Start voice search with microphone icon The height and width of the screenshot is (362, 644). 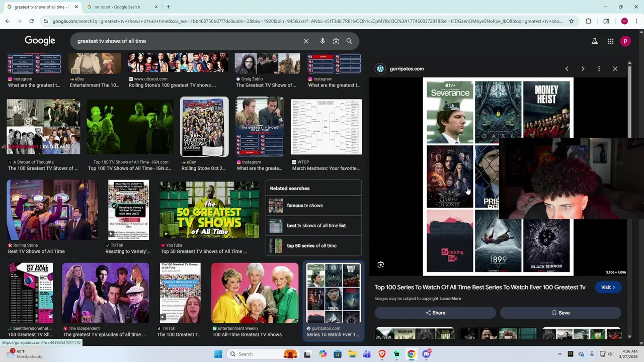(x=323, y=41)
